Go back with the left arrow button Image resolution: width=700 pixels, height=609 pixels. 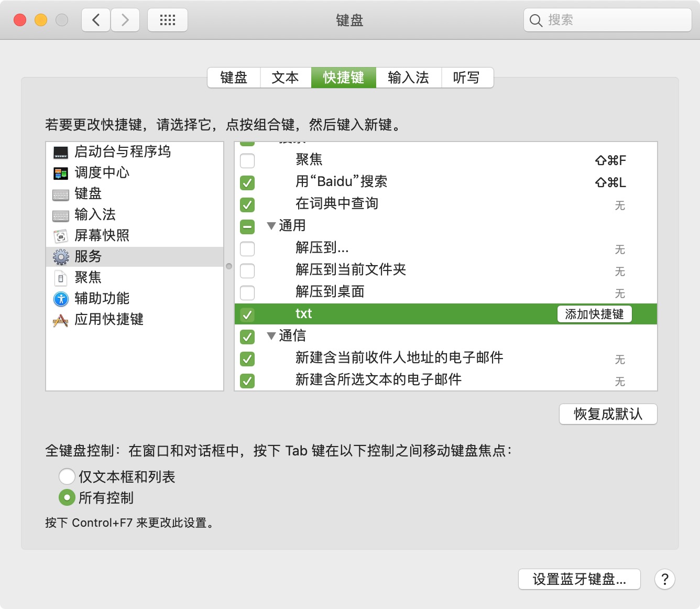point(96,20)
